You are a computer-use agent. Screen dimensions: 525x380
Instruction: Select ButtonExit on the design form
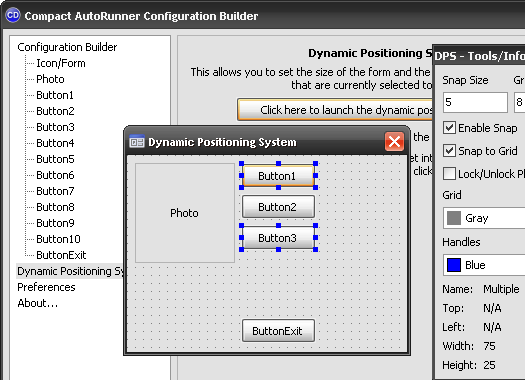(x=278, y=331)
